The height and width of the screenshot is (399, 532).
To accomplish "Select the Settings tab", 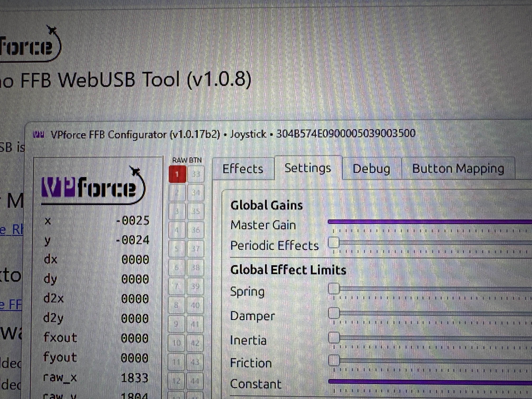I will tap(308, 168).
